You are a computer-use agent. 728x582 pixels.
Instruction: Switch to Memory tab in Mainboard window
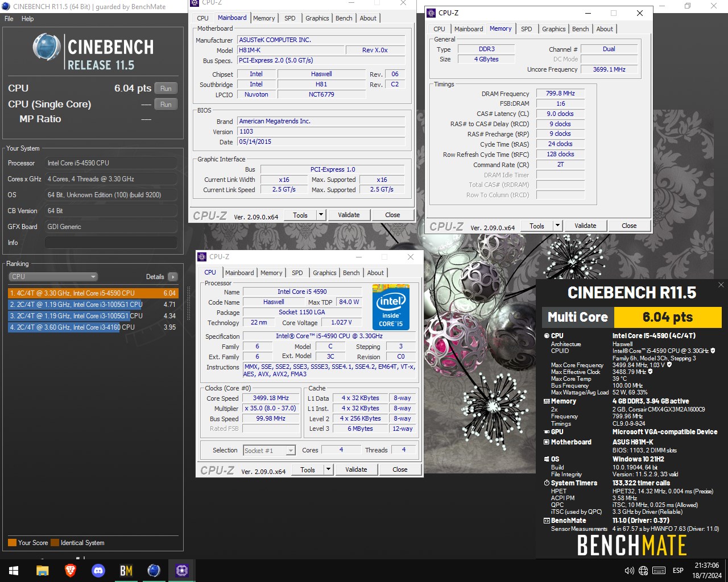[x=264, y=18]
